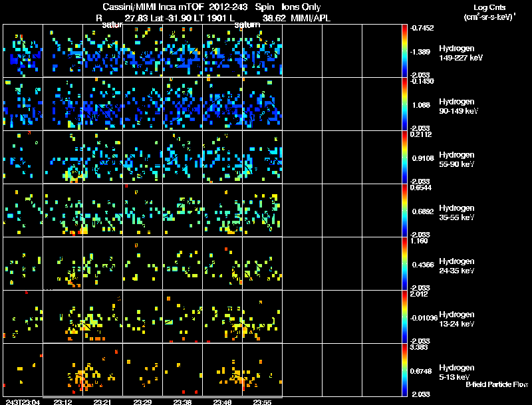Click the '-0.01036' colorbar value
The width and height of the screenshot is (532, 405).
pyautogui.click(x=424, y=318)
